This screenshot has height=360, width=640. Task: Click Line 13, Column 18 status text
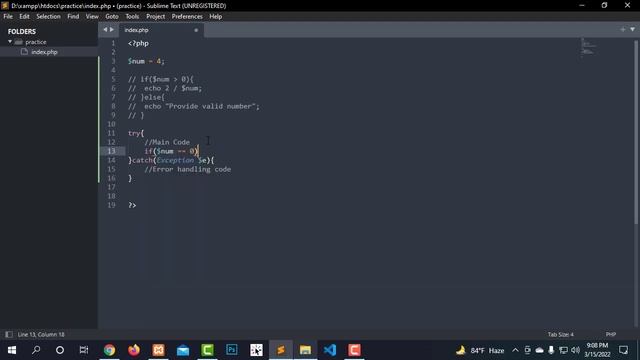click(41, 334)
